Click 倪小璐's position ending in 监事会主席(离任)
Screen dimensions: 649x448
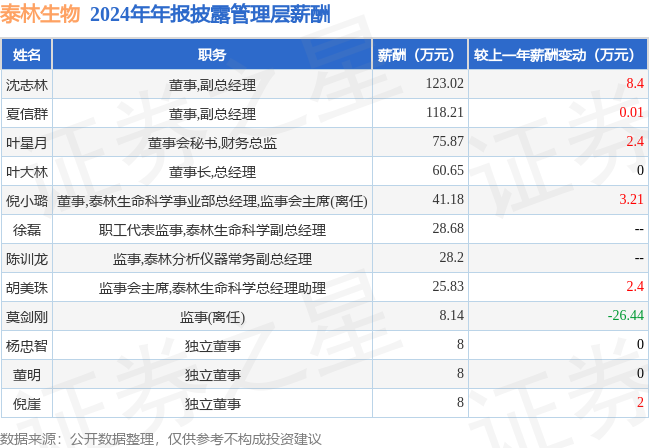(212, 201)
